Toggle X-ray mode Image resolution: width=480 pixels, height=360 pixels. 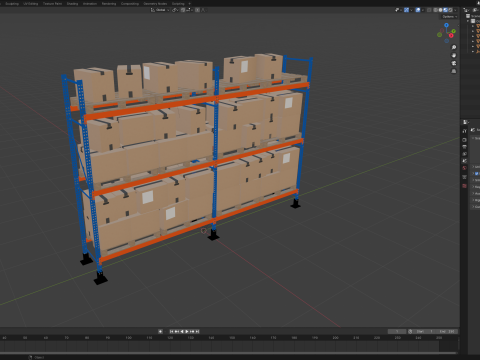429,10
